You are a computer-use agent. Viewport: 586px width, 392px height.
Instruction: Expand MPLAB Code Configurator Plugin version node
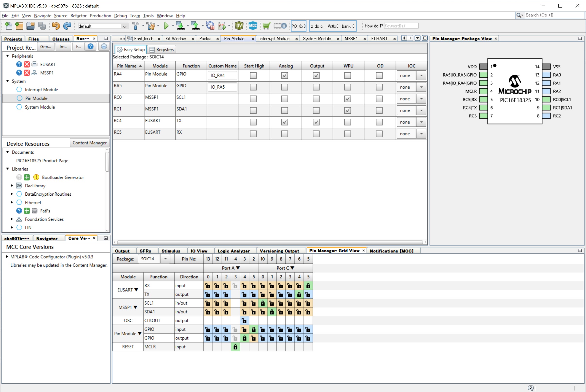7,257
